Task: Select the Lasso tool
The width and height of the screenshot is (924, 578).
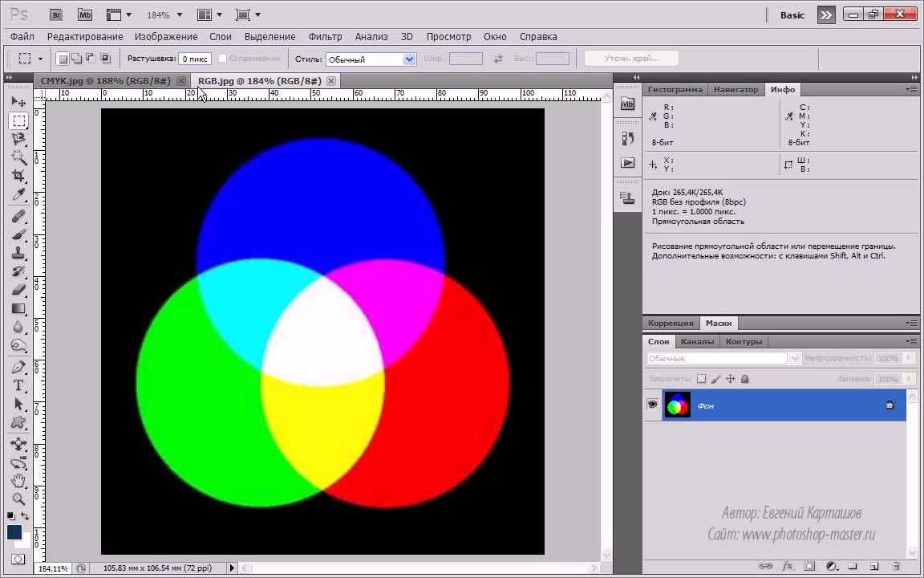Action: tap(18, 139)
